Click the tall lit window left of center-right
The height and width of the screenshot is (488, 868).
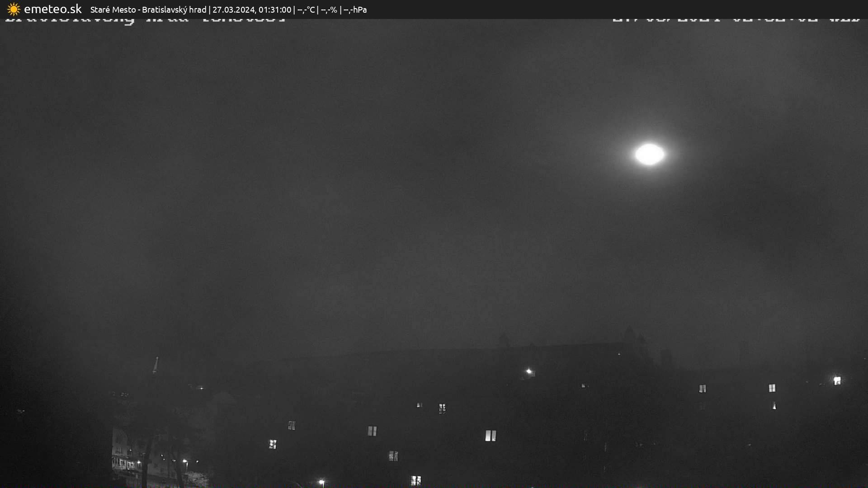[x=491, y=436]
